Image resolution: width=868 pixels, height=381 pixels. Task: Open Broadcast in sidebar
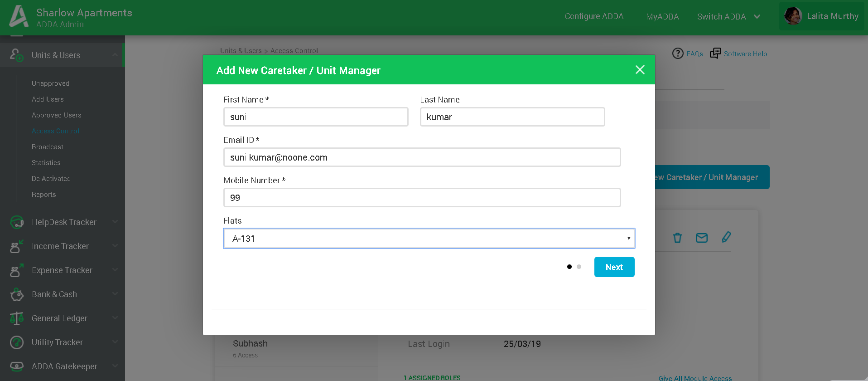[x=48, y=147]
